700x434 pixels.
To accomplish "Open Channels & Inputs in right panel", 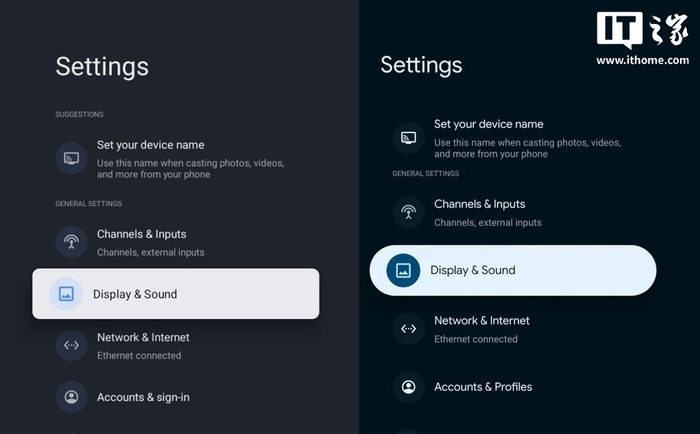I will click(479, 204).
